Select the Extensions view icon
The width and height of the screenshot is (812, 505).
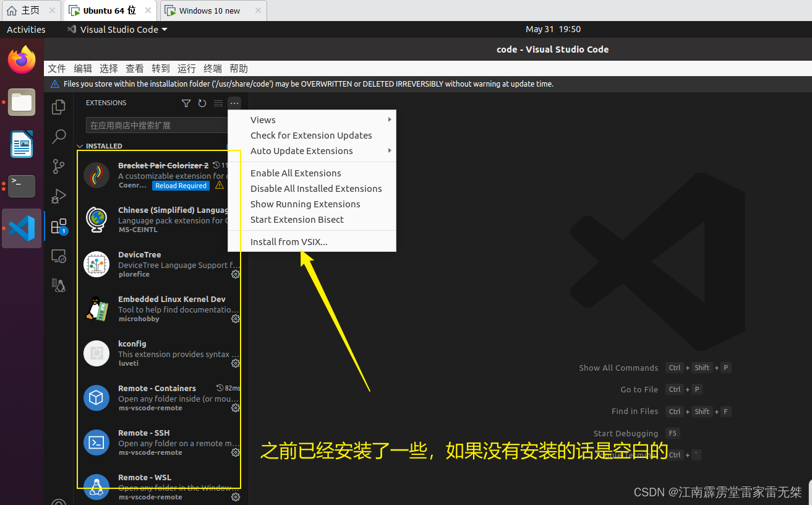point(59,227)
